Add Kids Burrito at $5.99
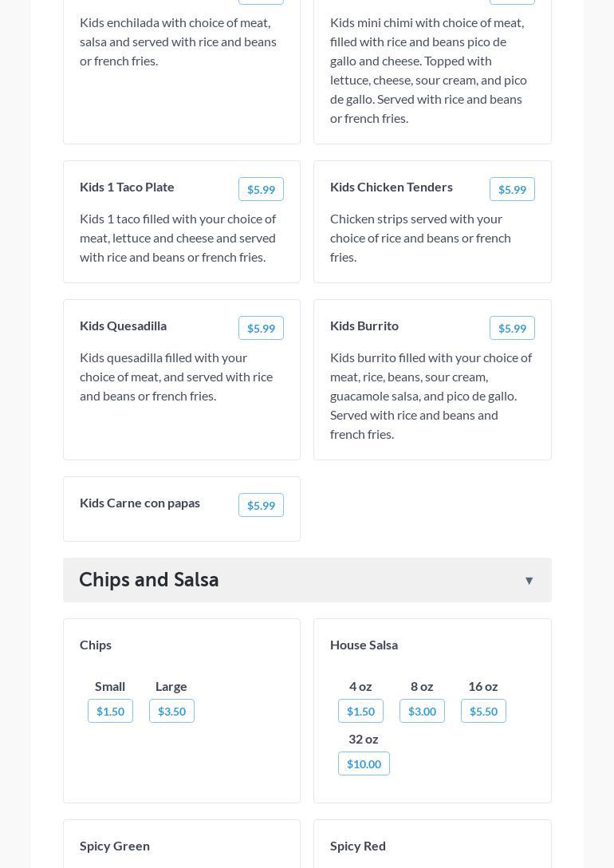The height and width of the screenshot is (868, 614). 512,328
